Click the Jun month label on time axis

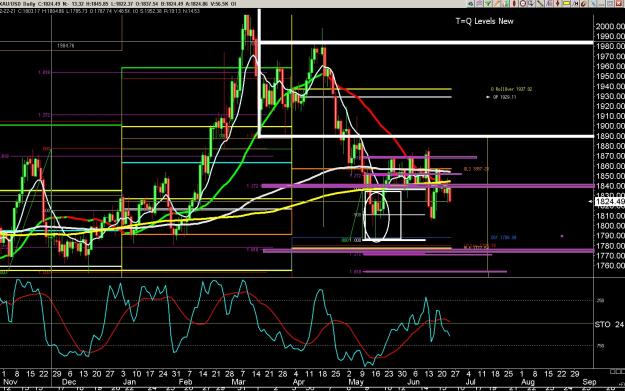coord(413,382)
